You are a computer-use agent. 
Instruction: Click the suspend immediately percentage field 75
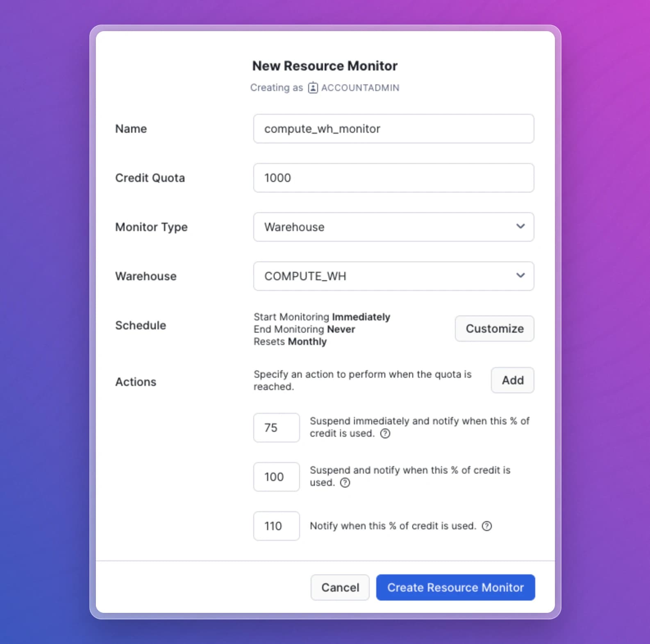(x=276, y=428)
